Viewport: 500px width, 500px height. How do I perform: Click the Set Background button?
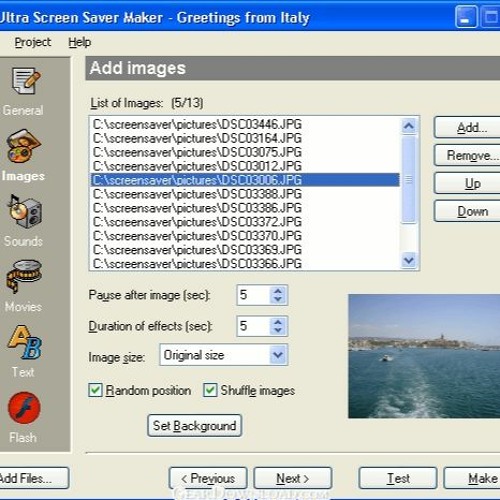pos(195,425)
